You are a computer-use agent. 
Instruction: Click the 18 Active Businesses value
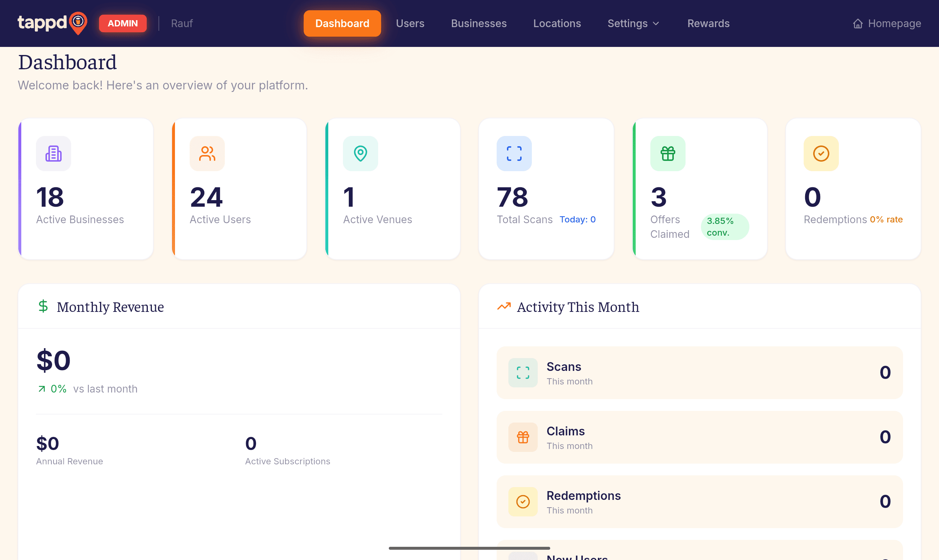pos(50,198)
